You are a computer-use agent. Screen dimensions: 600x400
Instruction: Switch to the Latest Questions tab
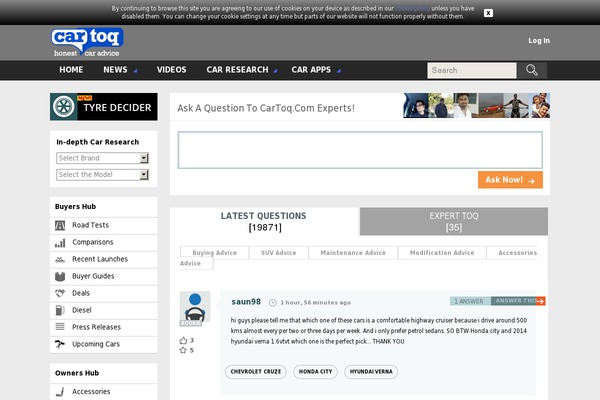click(x=264, y=222)
